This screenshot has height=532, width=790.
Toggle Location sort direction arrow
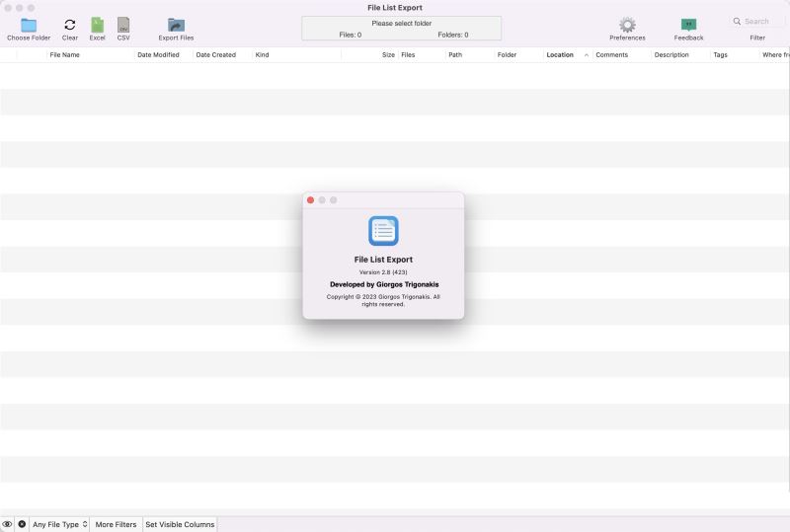coord(587,55)
